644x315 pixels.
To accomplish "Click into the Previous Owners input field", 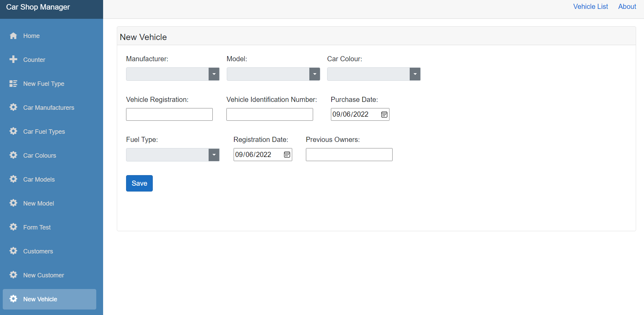I will click(x=349, y=155).
